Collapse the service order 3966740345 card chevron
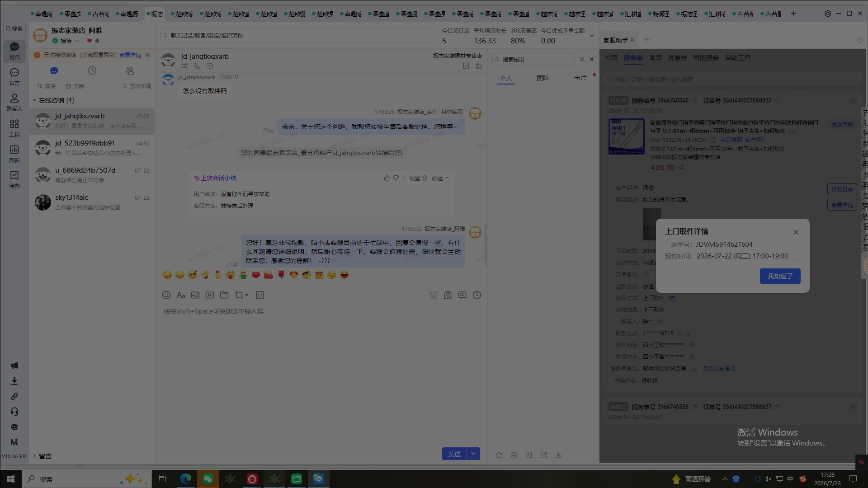Screen dimensions: 868x488 [853, 100]
